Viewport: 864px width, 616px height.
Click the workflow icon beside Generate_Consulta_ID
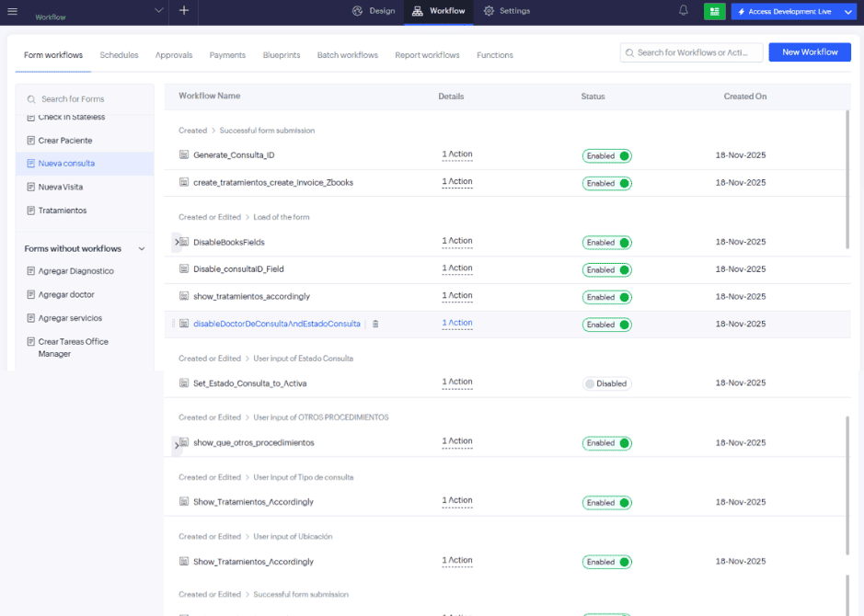point(184,155)
